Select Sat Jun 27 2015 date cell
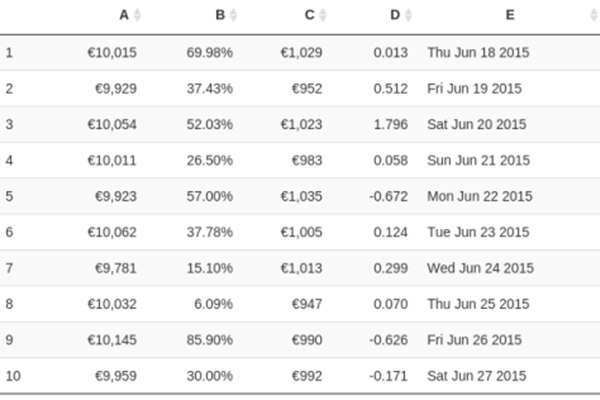Screen dimensions: 600x400 [x=477, y=376]
